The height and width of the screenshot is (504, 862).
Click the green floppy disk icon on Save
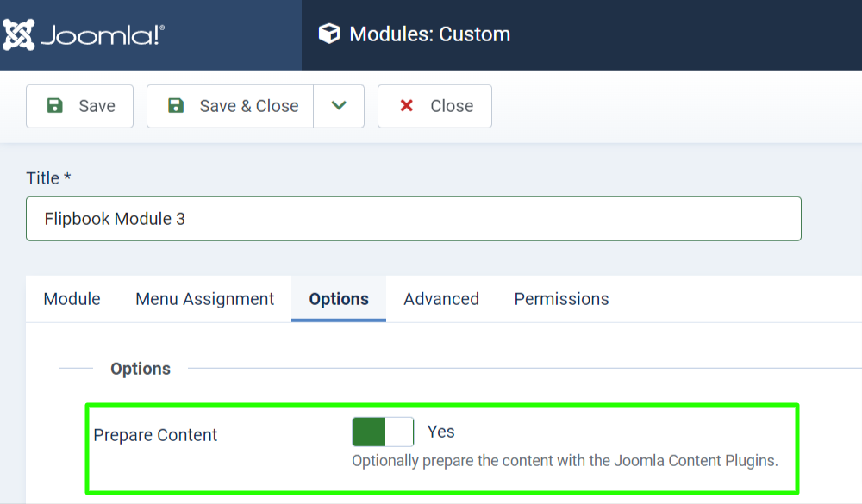tap(55, 105)
